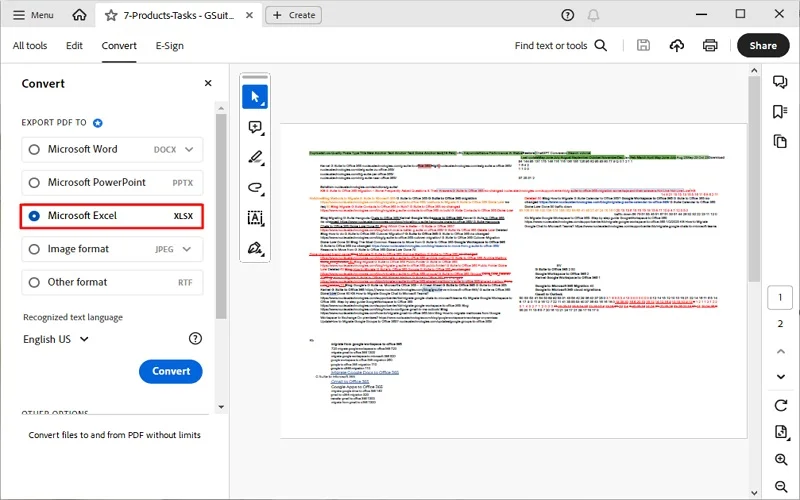The width and height of the screenshot is (800, 500).
Task: Open the Menu hamburger icon
Action: [x=19, y=15]
